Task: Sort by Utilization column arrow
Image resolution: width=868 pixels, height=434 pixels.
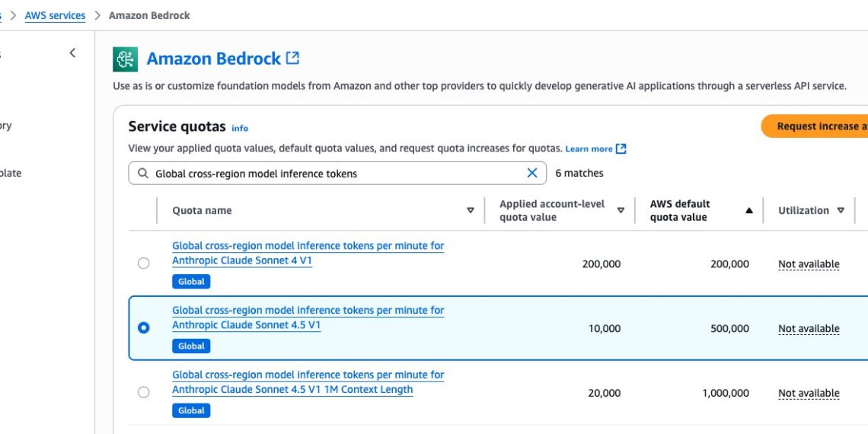Action: pyautogui.click(x=841, y=210)
